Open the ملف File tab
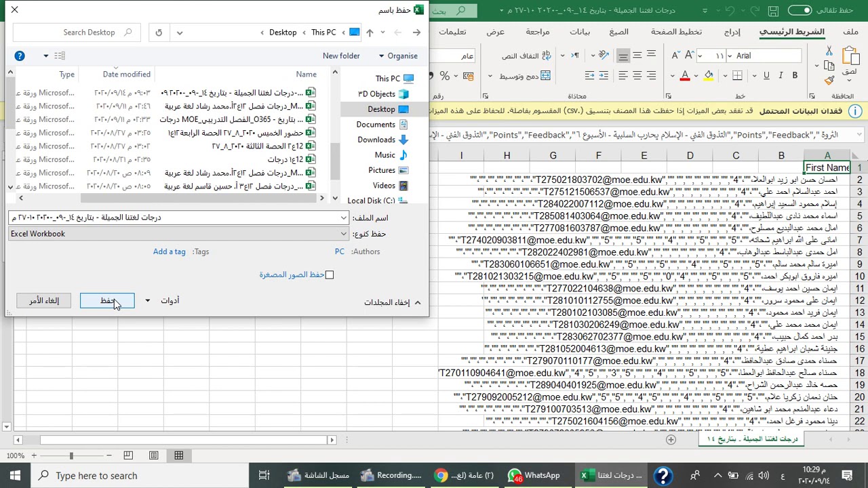 (850, 32)
